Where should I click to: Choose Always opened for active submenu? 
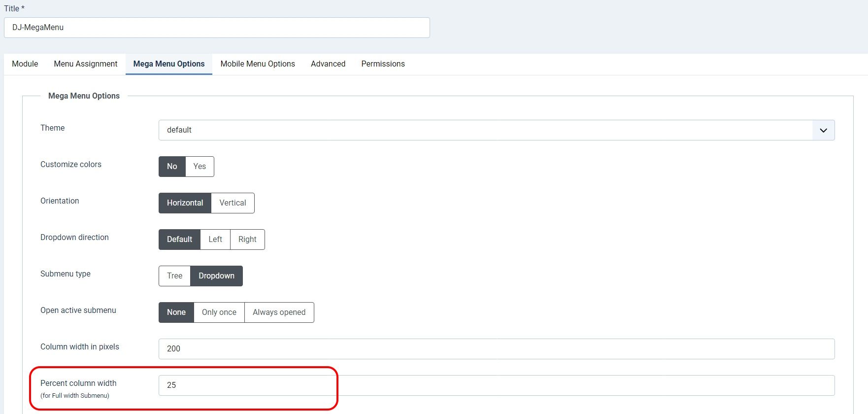tap(279, 312)
